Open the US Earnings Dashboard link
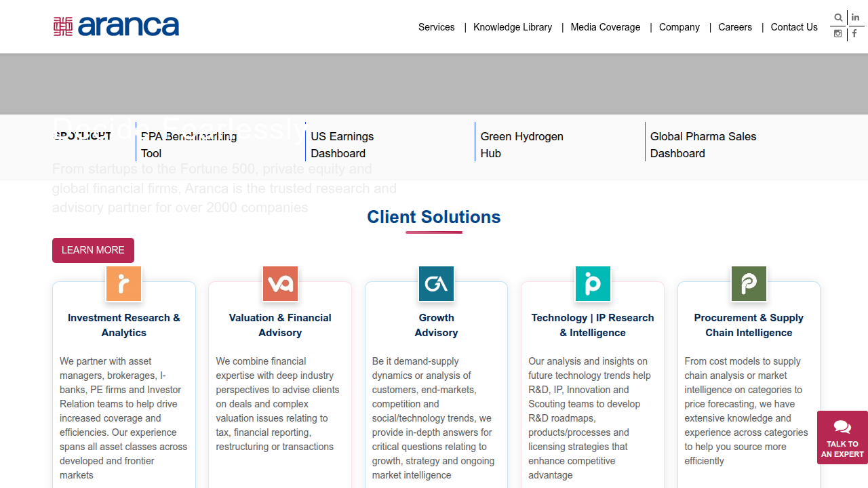This screenshot has width=868, height=488. pyautogui.click(x=342, y=145)
